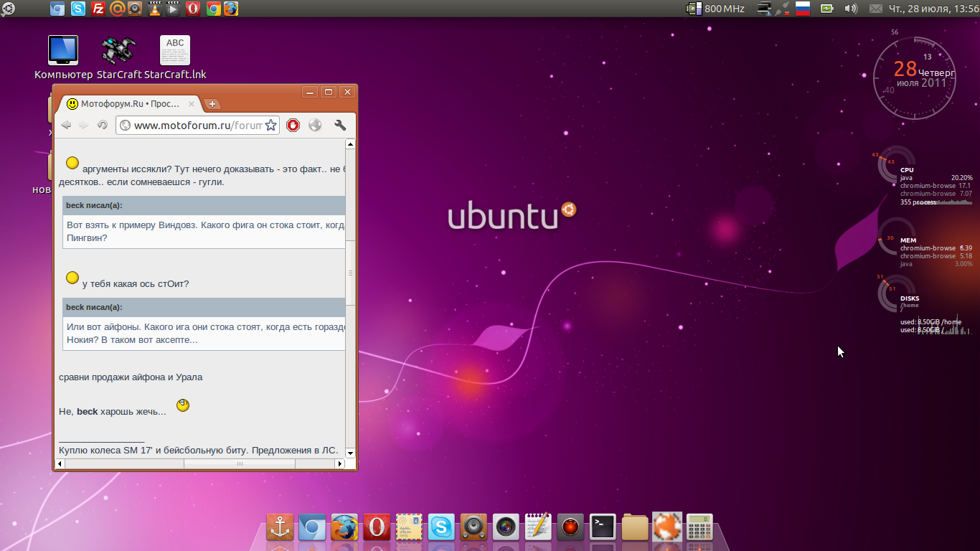This screenshot has width=980, height=551.
Task: Open the calculator in the dock
Action: [x=699, y=527]
